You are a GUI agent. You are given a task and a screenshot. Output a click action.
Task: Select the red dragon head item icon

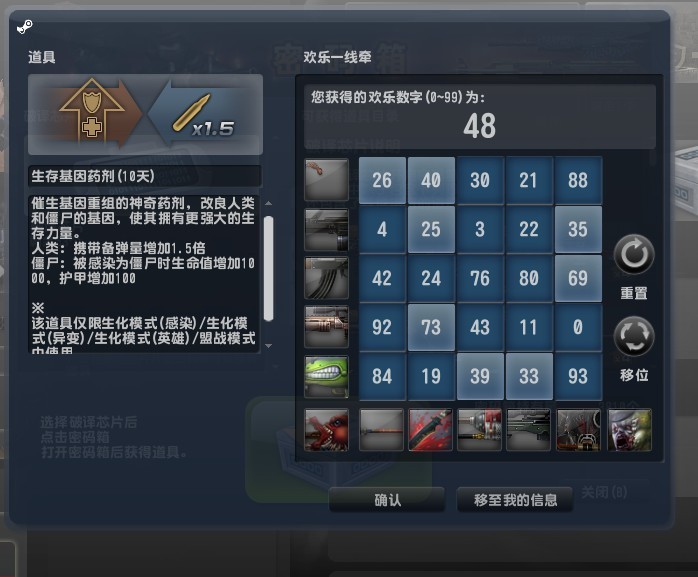tap(326, 430)
